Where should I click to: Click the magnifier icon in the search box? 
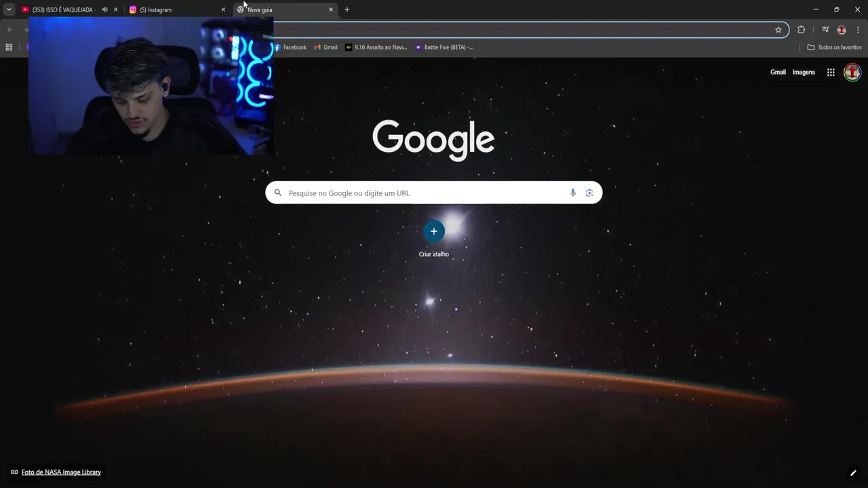[x=277, y=192]
